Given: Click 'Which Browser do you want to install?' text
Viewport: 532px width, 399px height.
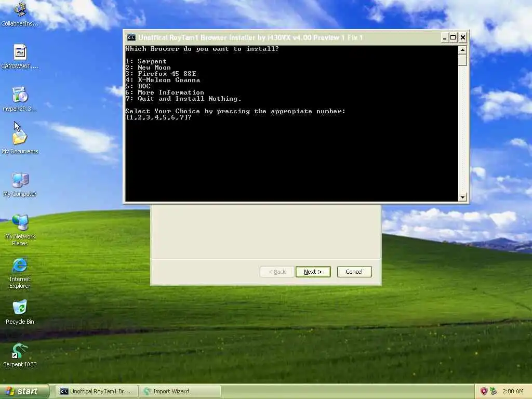Looking at the screenshot, I should click(202, 49).
